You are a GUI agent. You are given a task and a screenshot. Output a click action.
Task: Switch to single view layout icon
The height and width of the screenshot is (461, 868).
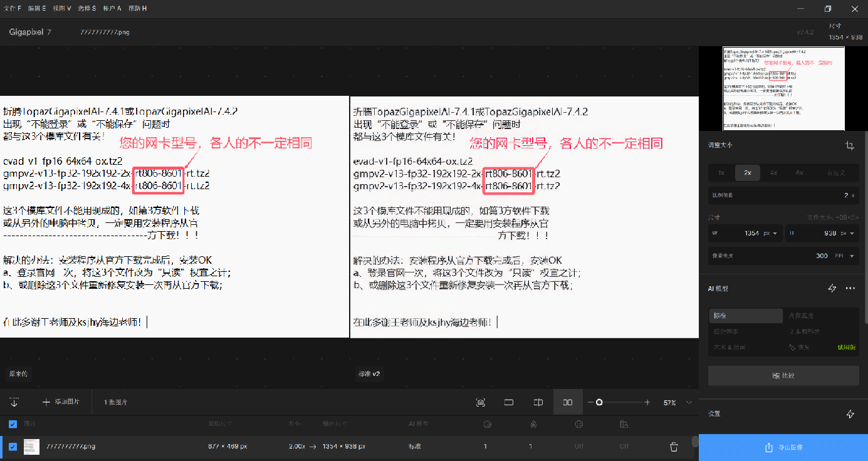pos(509,402)
